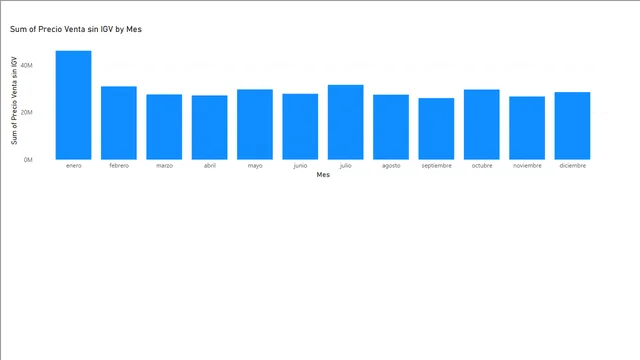This screenshot has height=360, width=640.
Task: Click the 'Mes' x-axis title
Action: click(x=323, y=175)
